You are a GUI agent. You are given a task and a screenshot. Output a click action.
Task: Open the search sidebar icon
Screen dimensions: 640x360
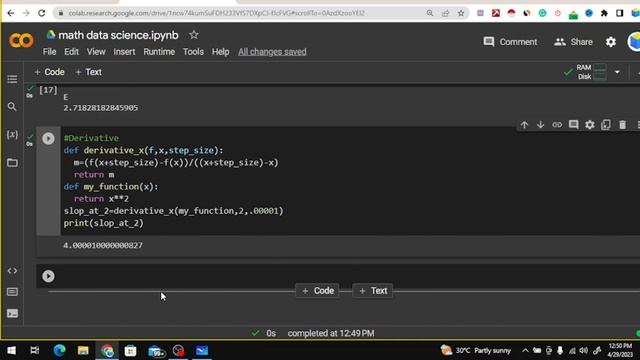(12, 107)
